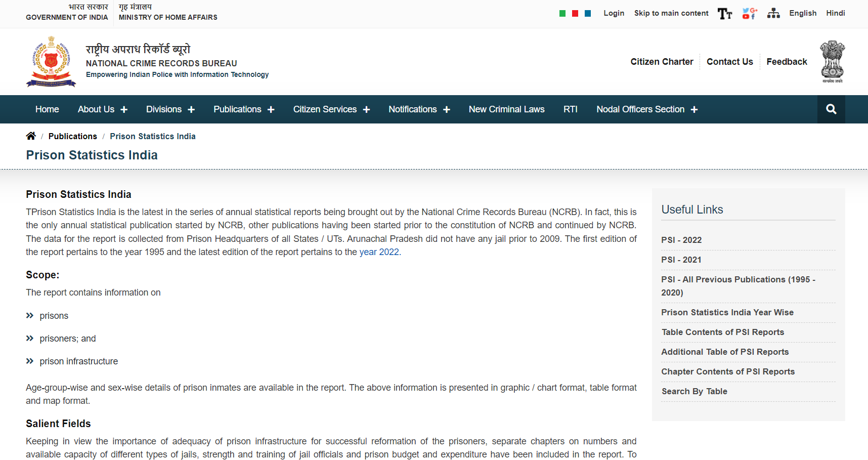Click the text size icon
The image size is (868, 460).
(724, 14)
